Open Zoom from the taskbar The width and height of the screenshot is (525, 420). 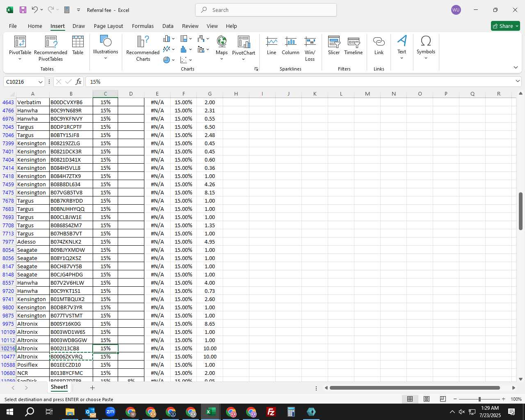click(110, 412)
